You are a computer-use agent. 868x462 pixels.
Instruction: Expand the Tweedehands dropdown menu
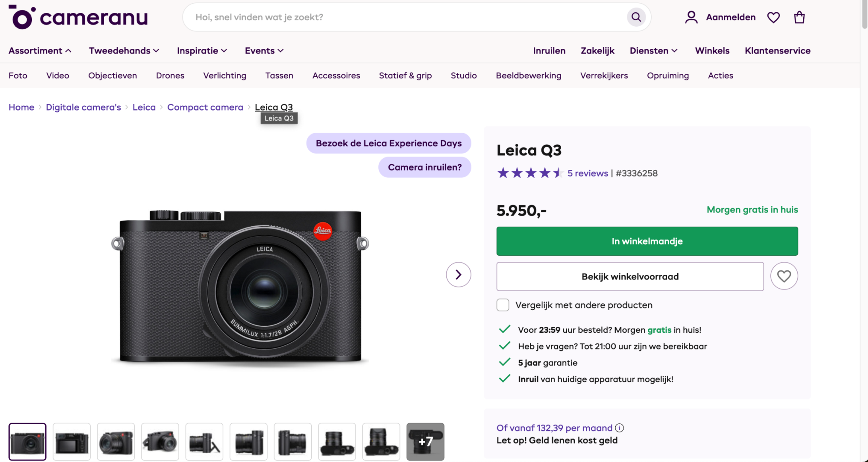124,51
